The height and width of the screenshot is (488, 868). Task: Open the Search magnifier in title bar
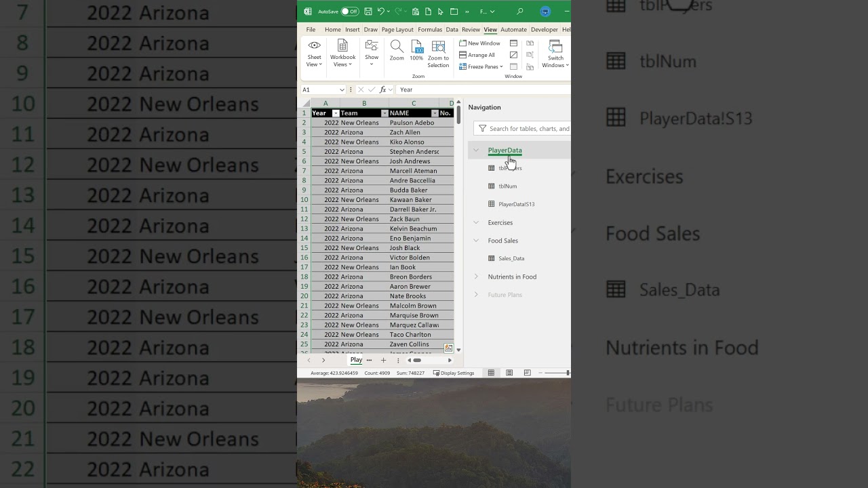(x=520, y=12)
